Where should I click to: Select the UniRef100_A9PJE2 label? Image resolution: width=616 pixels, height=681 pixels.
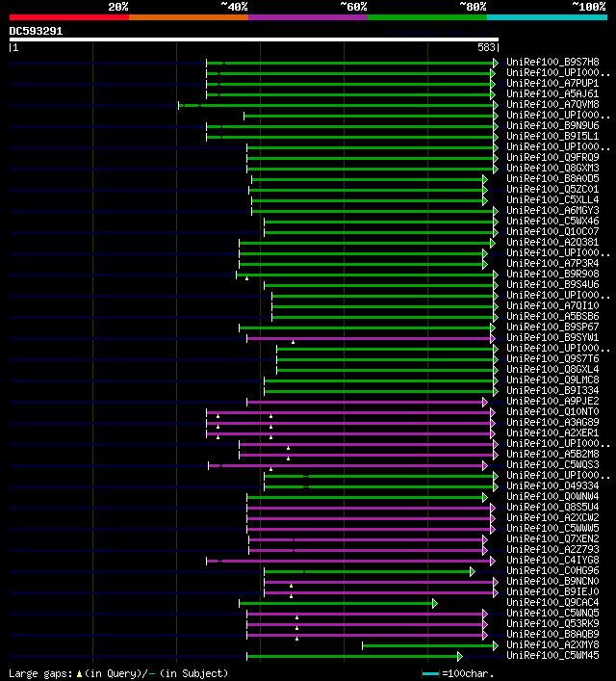[x=552, y=402]
